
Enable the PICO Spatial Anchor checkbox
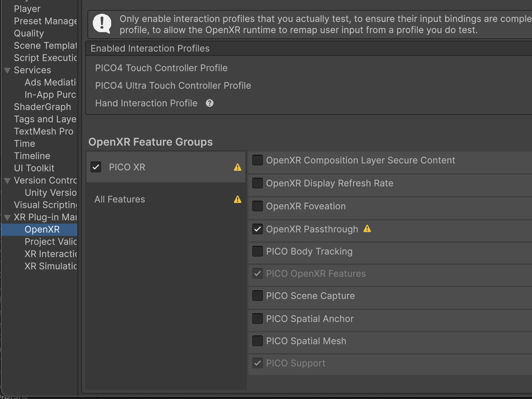point(258,319)
